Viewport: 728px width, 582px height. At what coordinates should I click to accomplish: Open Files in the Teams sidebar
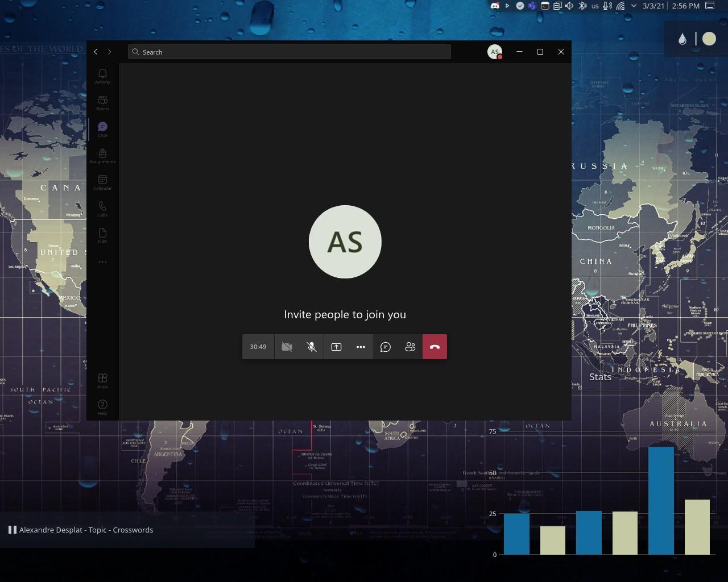pos(102,235)
